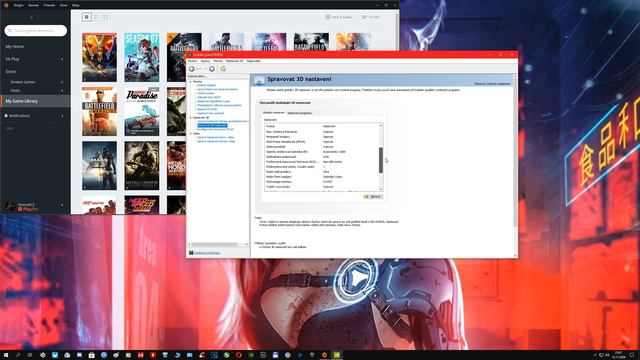The height and width of the screenshot is (360, 640).
Task: Expand the Deals arrow in the Origin sidebar
Action: point(62,91)
